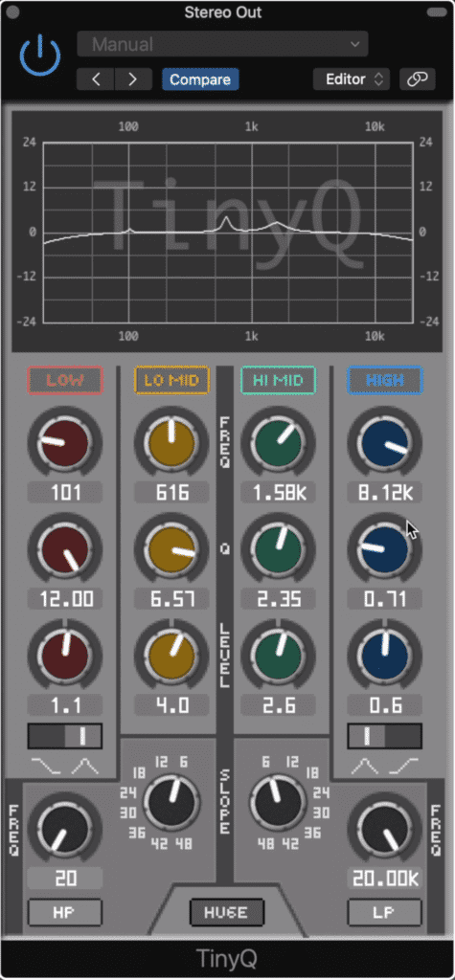Click the HIGH band level knob

tap(385, 655)
